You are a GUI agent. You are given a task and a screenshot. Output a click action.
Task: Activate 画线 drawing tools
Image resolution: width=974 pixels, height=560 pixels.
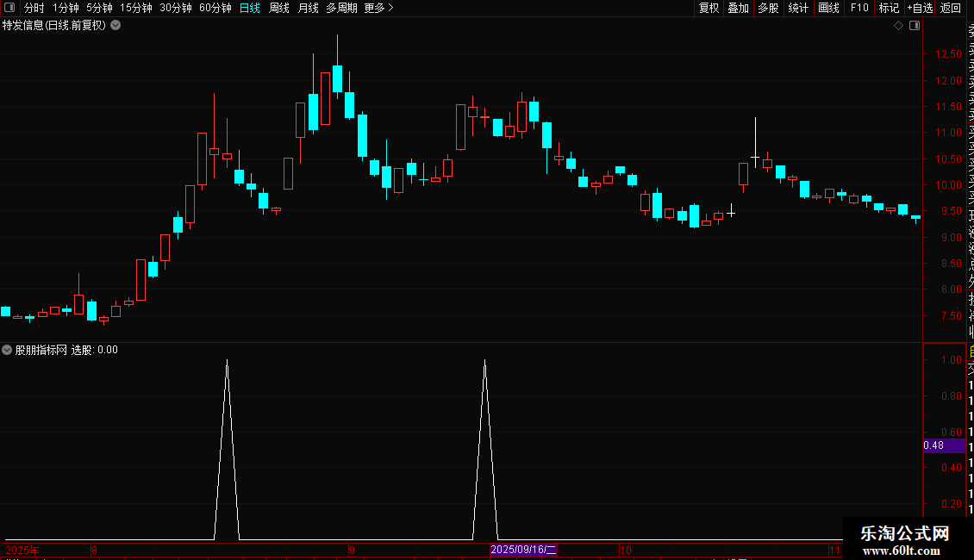point(828,8)
